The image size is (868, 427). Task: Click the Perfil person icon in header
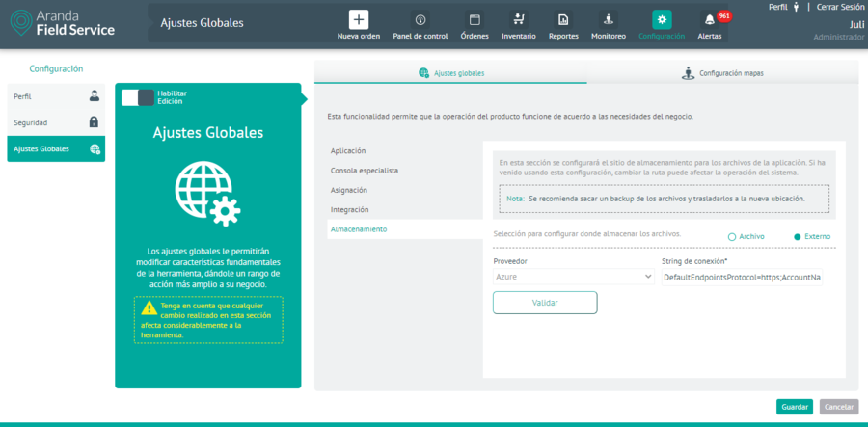(796, 7)
